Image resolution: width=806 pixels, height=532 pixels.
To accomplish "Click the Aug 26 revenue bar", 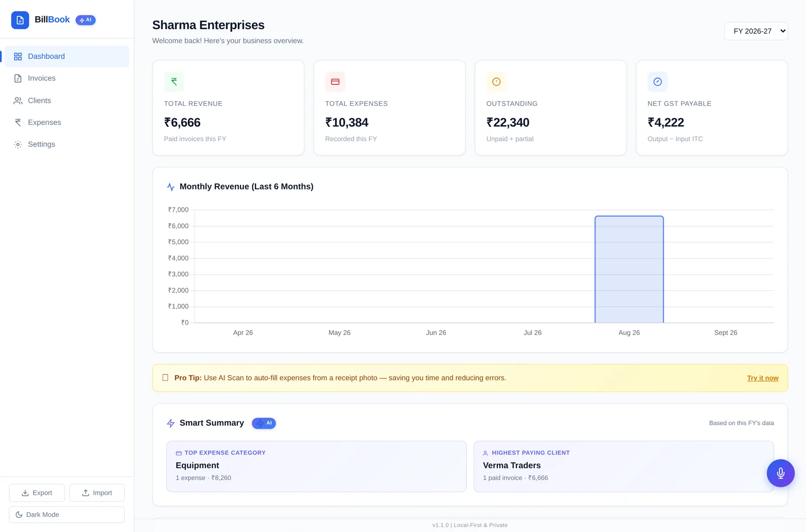I will coord(629,270).
